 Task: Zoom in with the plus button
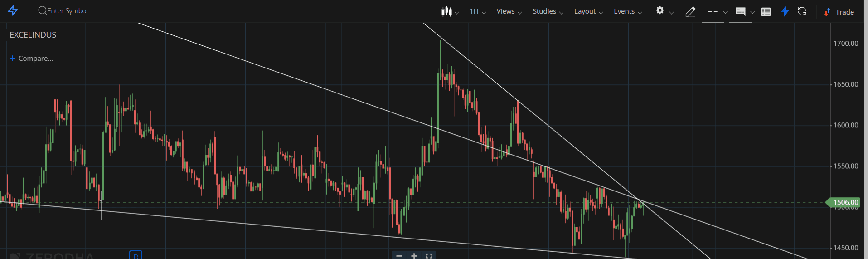click(414, 256)
